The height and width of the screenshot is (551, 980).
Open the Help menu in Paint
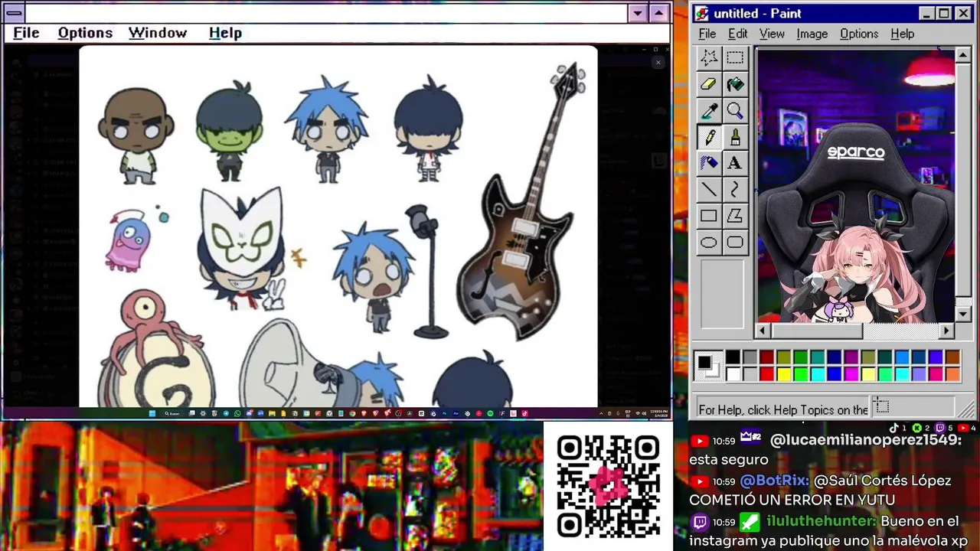902,34
